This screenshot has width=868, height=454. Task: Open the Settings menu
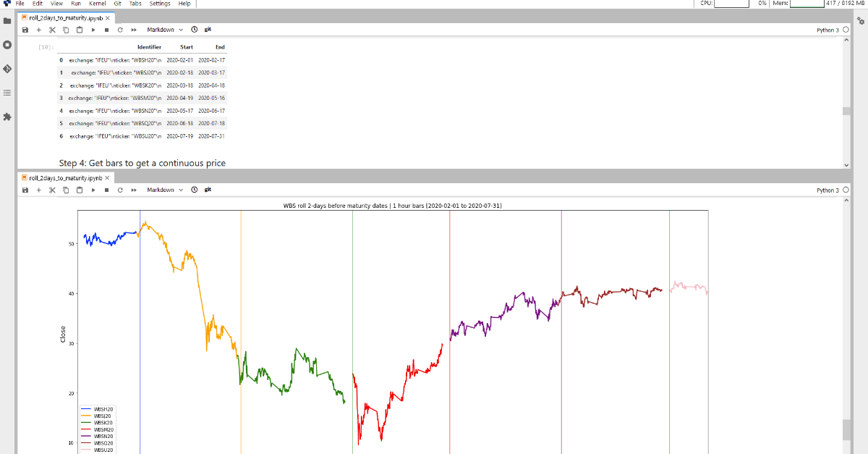[x=160, y=4]
